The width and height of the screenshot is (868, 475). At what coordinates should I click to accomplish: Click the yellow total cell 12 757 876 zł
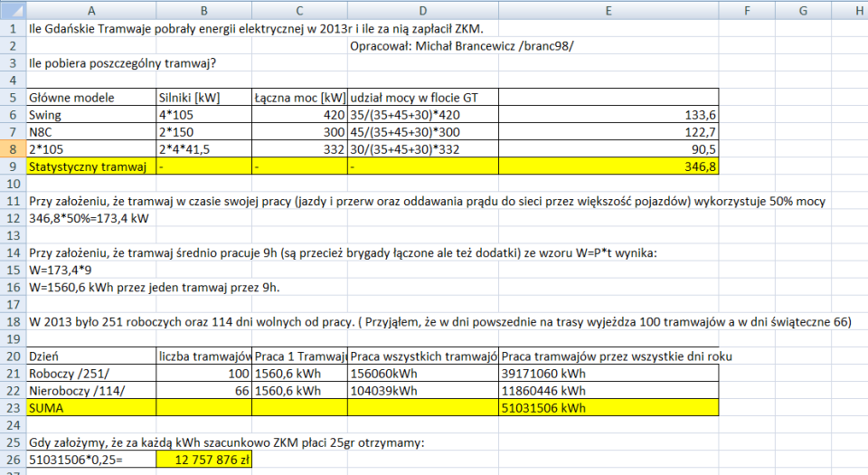point(204,460)
